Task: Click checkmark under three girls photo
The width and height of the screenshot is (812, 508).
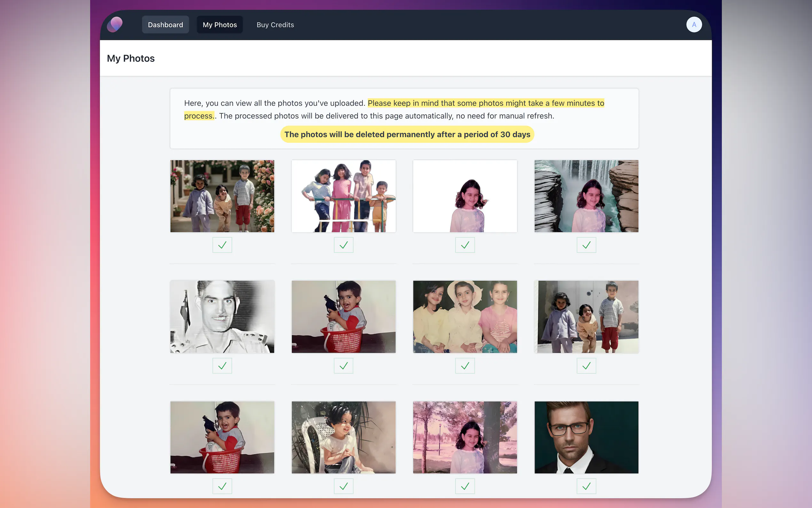Action: 465,366
